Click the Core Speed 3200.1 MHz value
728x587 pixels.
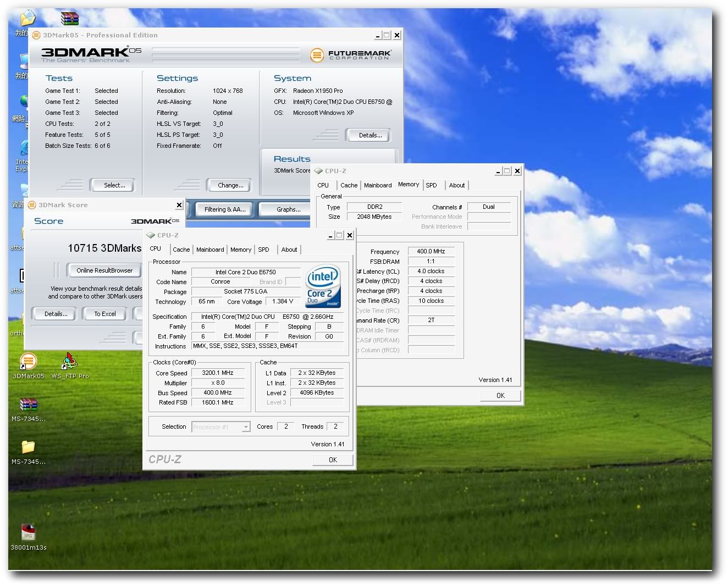pos(218,373)
